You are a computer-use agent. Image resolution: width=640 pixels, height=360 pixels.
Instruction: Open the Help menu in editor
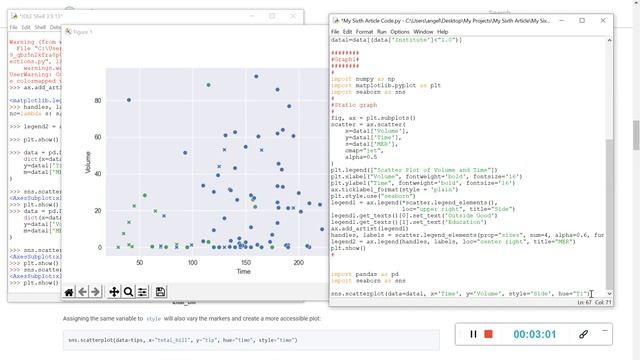pyautogui.click(x=442, y=31)
